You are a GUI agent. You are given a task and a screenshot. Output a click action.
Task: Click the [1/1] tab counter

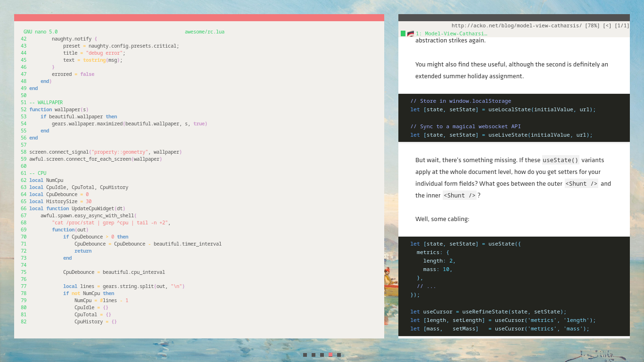click(622, 25)
